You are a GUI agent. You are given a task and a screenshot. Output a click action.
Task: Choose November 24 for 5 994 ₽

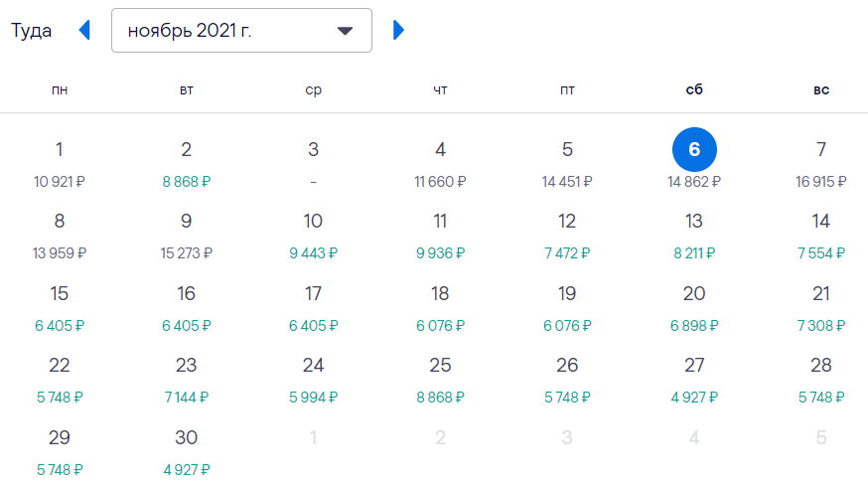[313, 380]
